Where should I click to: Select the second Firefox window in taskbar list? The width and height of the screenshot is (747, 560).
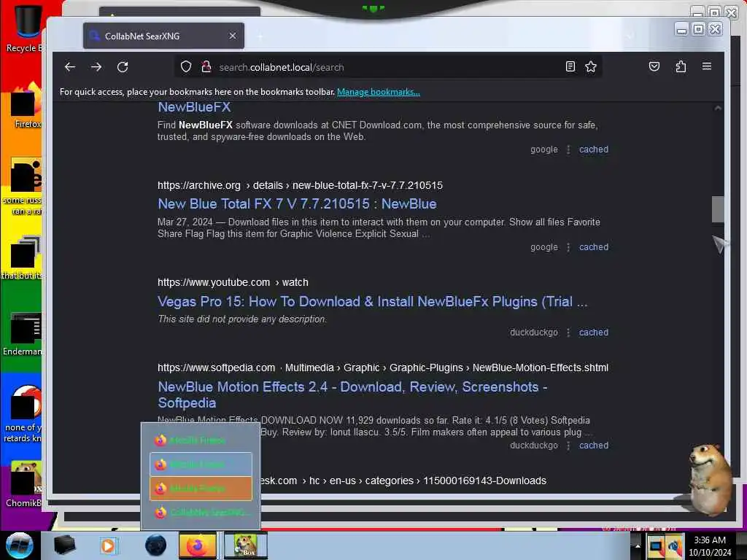point(201,464)
